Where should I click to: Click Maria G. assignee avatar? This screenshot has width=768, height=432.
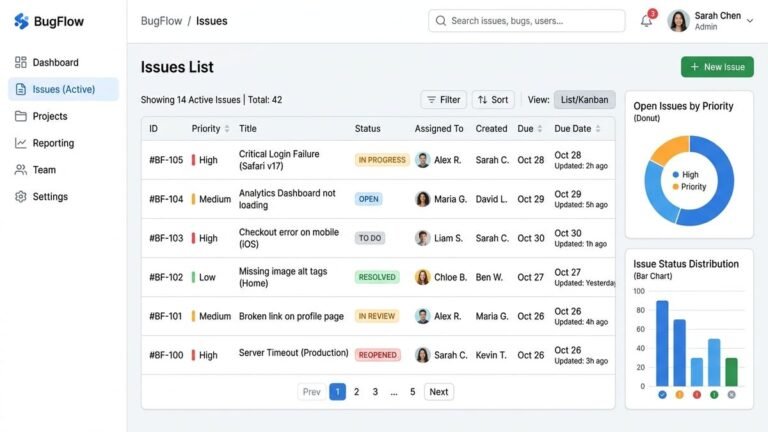coord(422,199)
